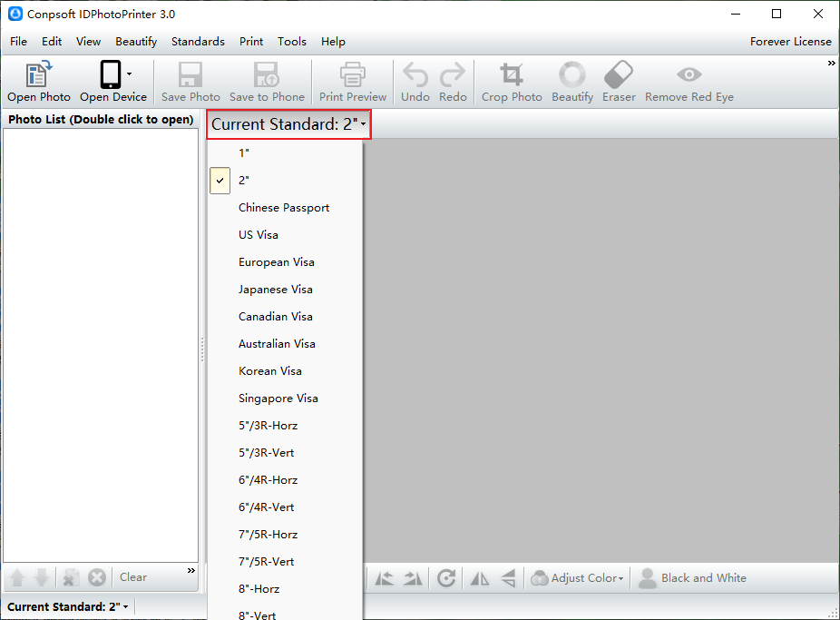Choose Singapore Visa standard

click(285, 399)
